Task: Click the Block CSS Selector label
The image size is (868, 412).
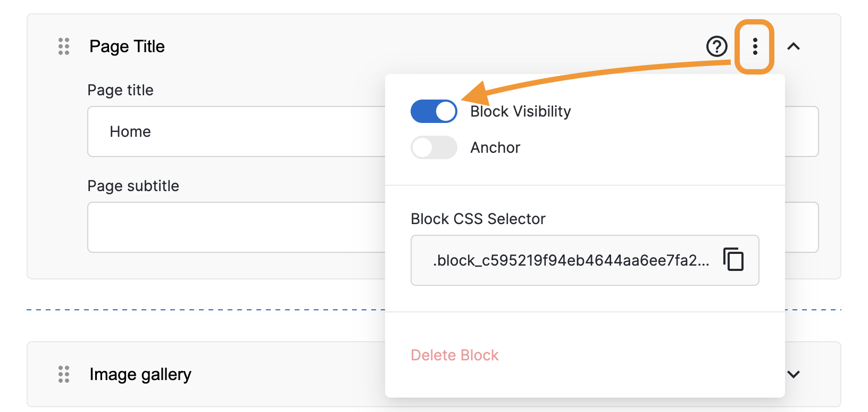Action: pyautogui.click(x=478, y=219)
